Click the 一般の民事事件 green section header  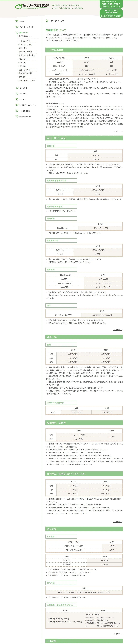84,50
